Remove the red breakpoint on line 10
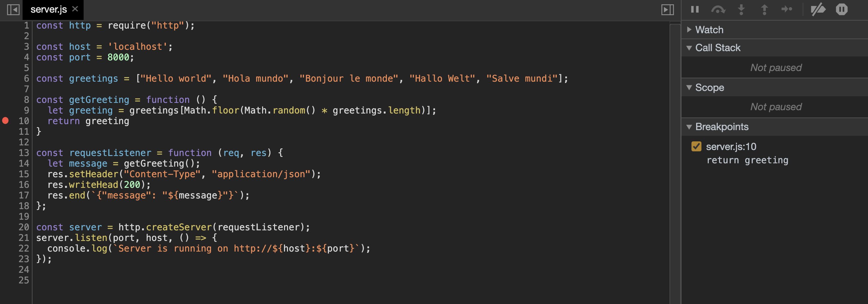 click(x=5, y=121)
